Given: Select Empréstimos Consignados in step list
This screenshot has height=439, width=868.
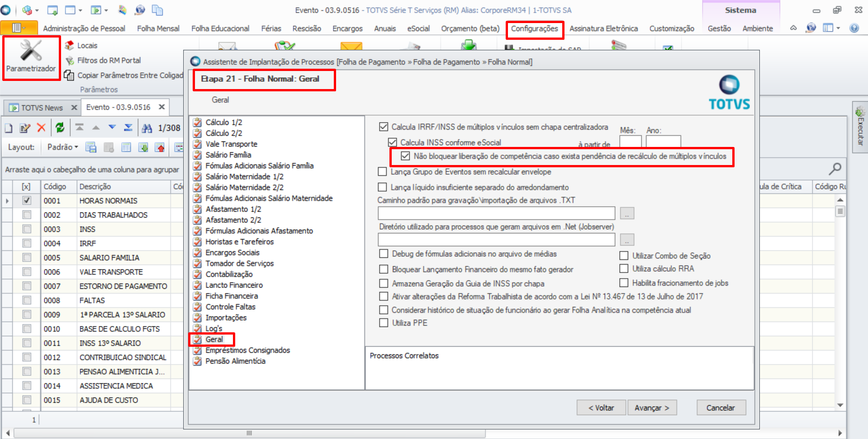Looking at the screenshot, I should click(247, 350).
